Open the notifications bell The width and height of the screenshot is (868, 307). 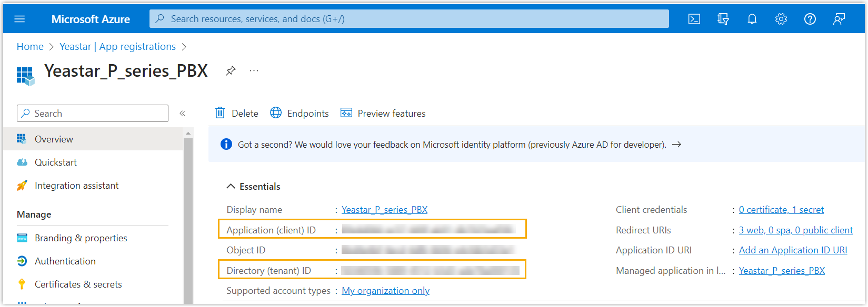[x=752, y=19]
